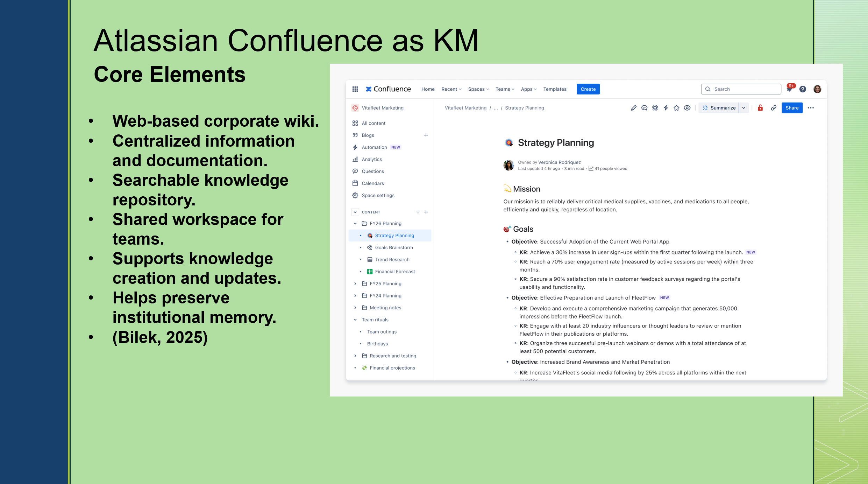868x484 pixels.
Task: Click the Strategy Planning page title
Action: [x=556, y=143]
